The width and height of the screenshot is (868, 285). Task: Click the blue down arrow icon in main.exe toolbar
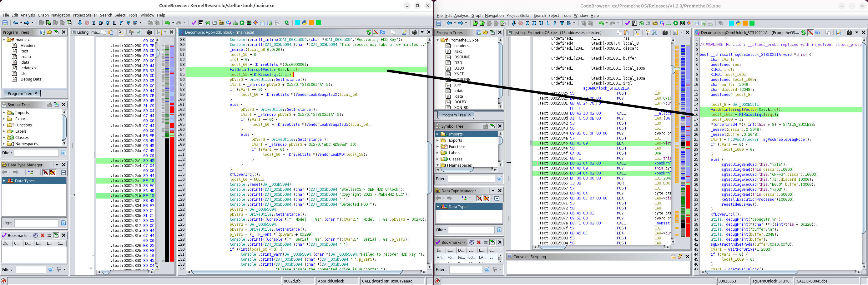click(80, 23)
